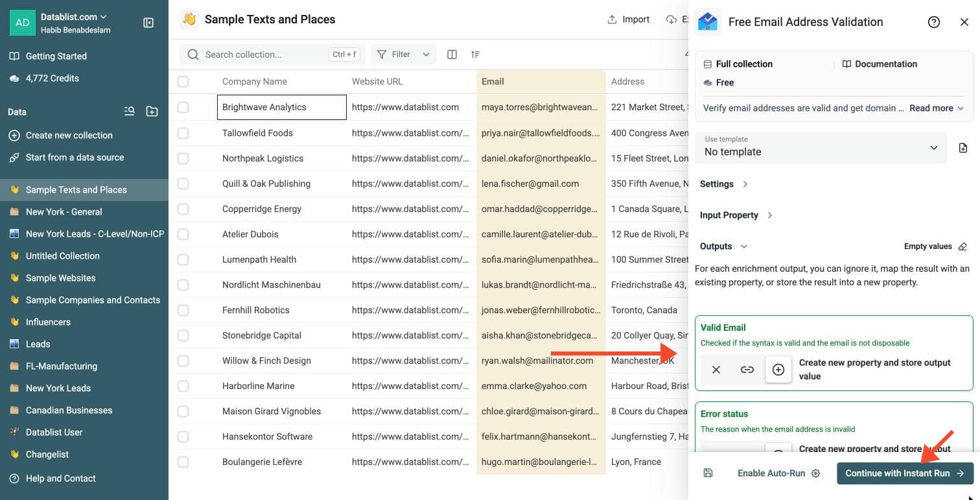
Task: Check the Boulangerie Lefèvre row checkbox
Action: coord(183,462)
